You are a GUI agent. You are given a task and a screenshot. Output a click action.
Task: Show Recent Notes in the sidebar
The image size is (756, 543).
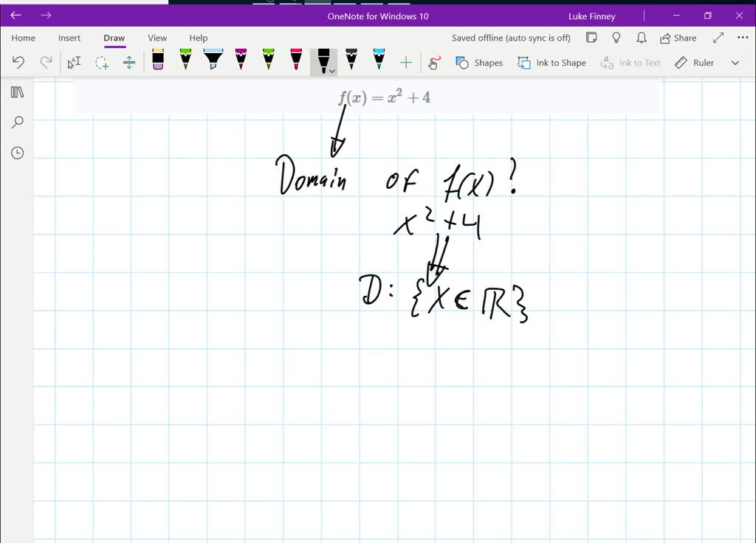click(x=16, y=153)
